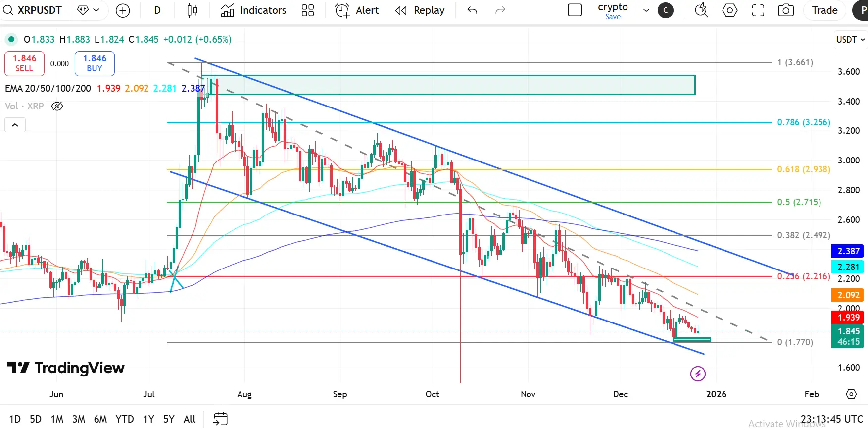Screen dimensions: 868x430
Task: Add a symbol to compare with plus icon
Action: click(x=123, y=10)
